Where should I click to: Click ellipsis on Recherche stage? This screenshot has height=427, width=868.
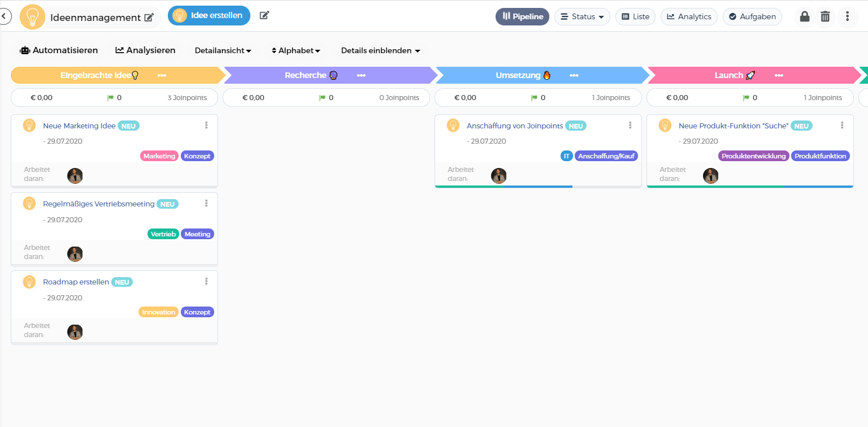(x=361, y=75)
